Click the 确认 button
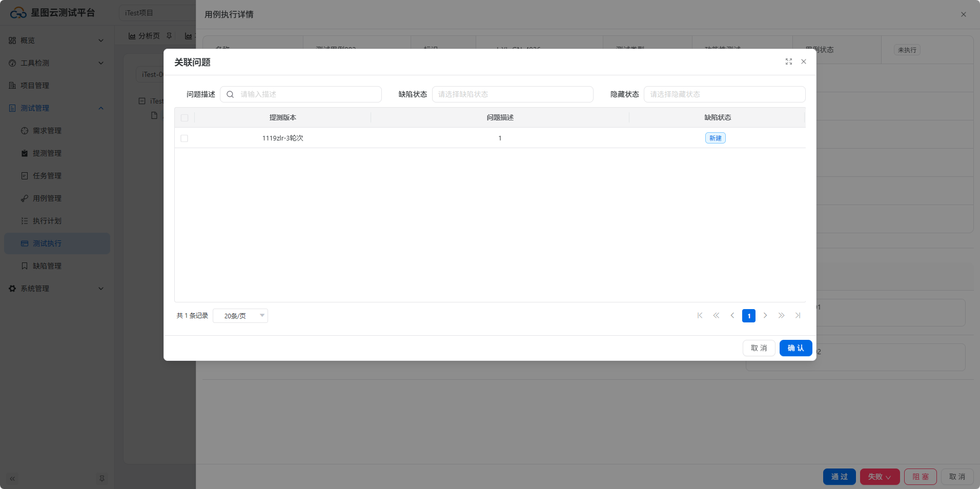This screenshot has width=980, height=489. tap(795, 348)
